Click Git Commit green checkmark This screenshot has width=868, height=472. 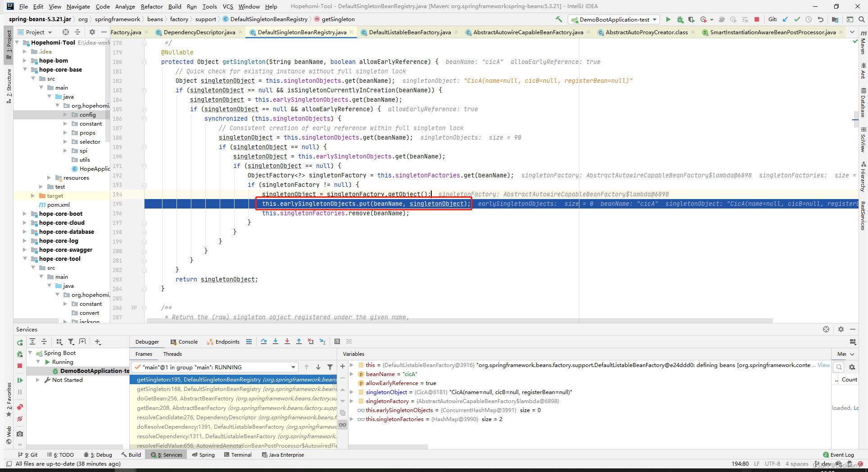pyautogui.click(x=797, y=19)
